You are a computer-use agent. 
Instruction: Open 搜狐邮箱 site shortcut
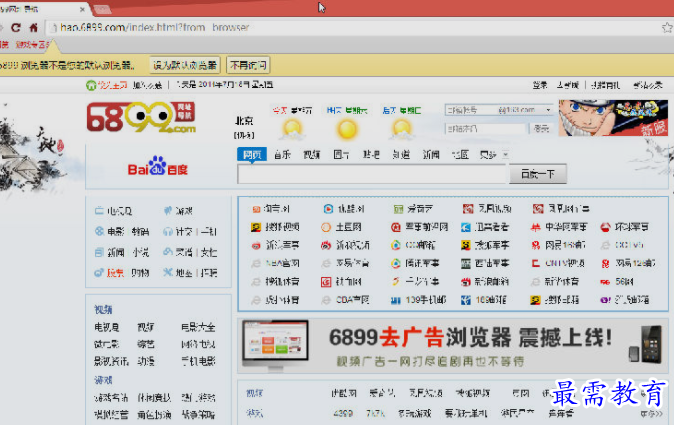555,300
